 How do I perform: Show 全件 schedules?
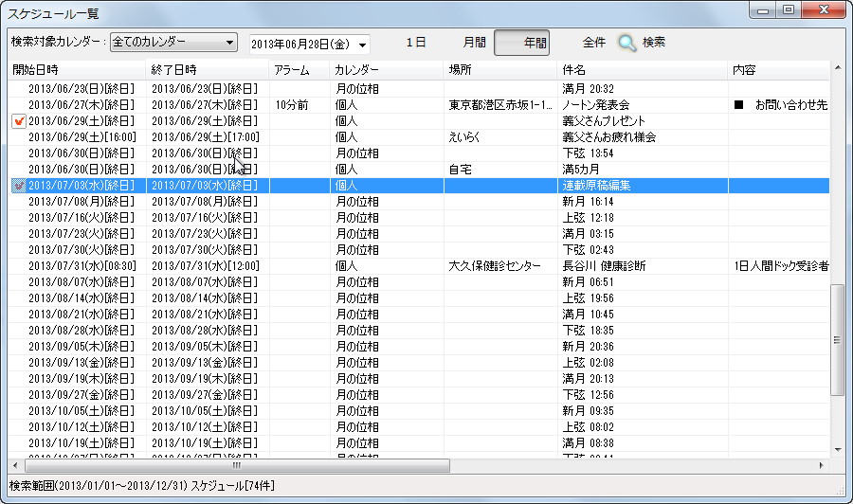[593, 43]
